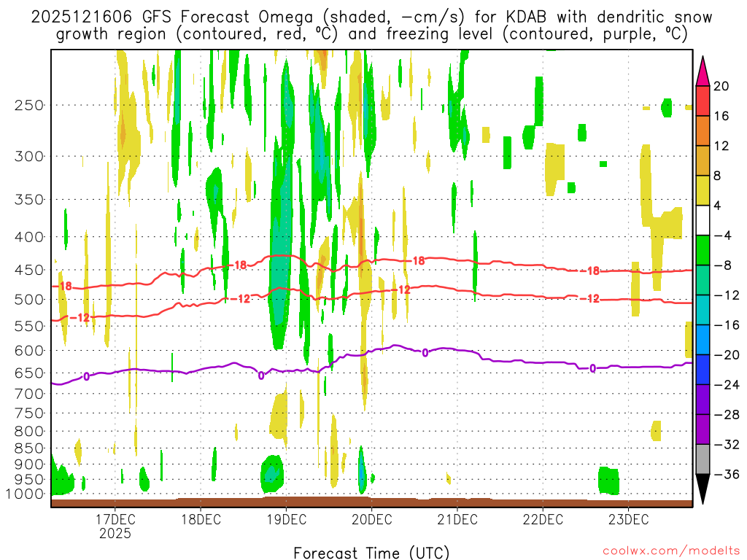
Task: Click the 300 pressure level label
Action: (29, 156)
